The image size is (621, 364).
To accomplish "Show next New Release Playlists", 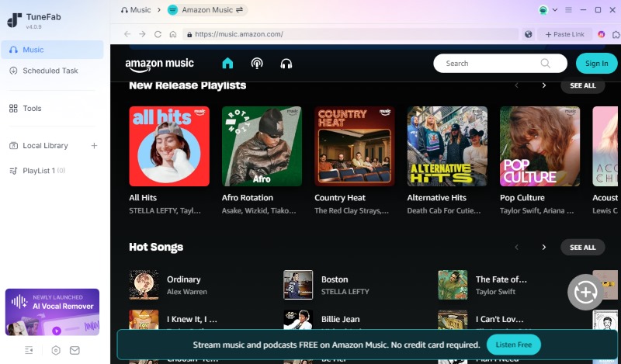I will 544,85.
